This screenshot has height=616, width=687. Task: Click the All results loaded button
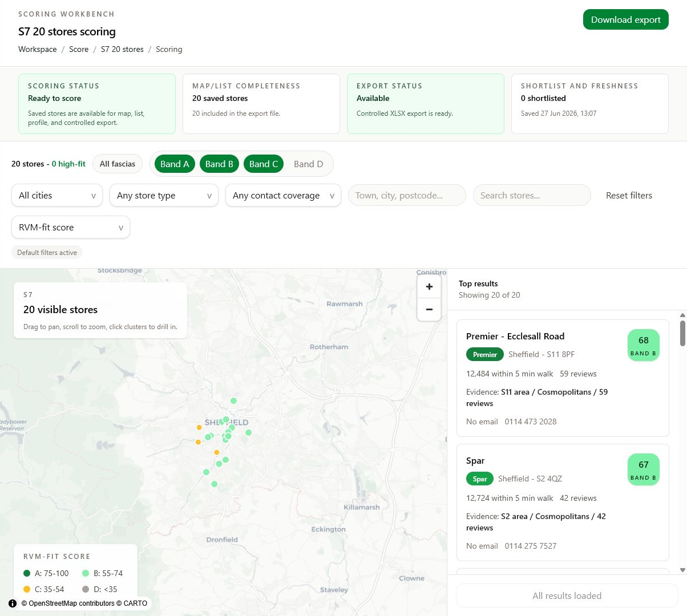click(567, 596)
